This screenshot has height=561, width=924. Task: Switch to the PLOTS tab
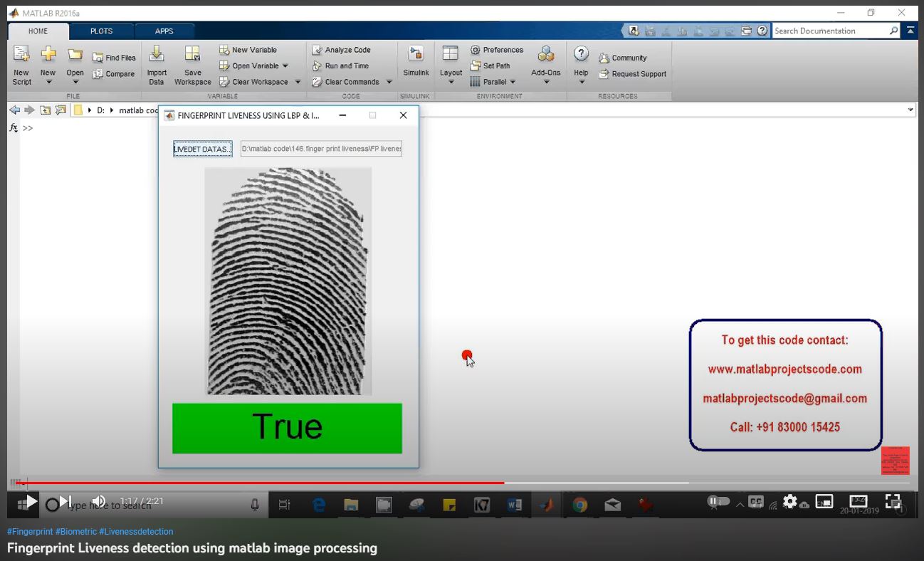(x=101, y=31)
